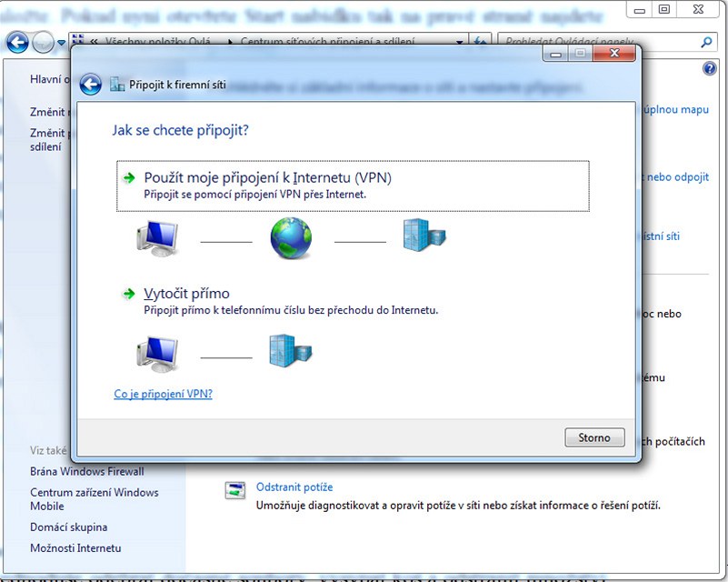Click the Control Panel window's Back arrow
728x582 pixels.
point(16,42)
